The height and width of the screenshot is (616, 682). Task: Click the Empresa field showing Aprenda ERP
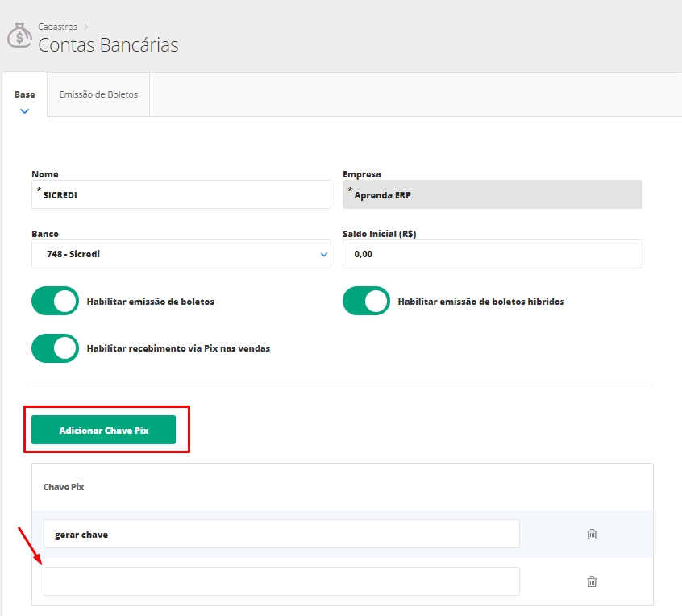click(492, 194)
